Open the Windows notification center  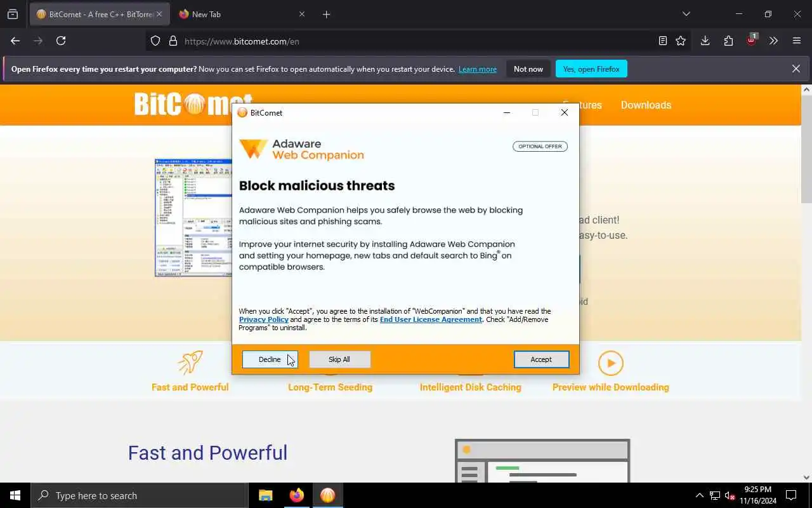click(x=791, y=495)
